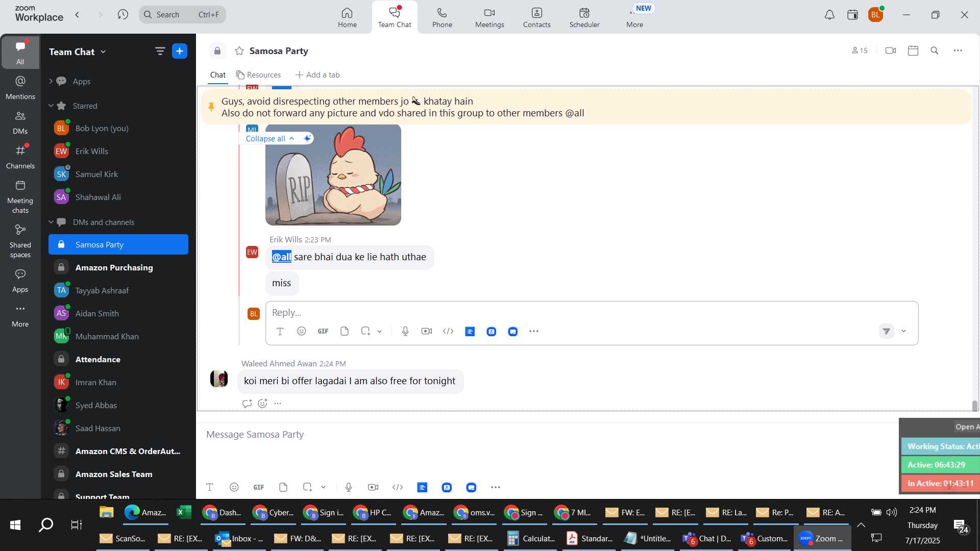Click the new chat plus button
This screenshot has width=980, height=551.
180,51
